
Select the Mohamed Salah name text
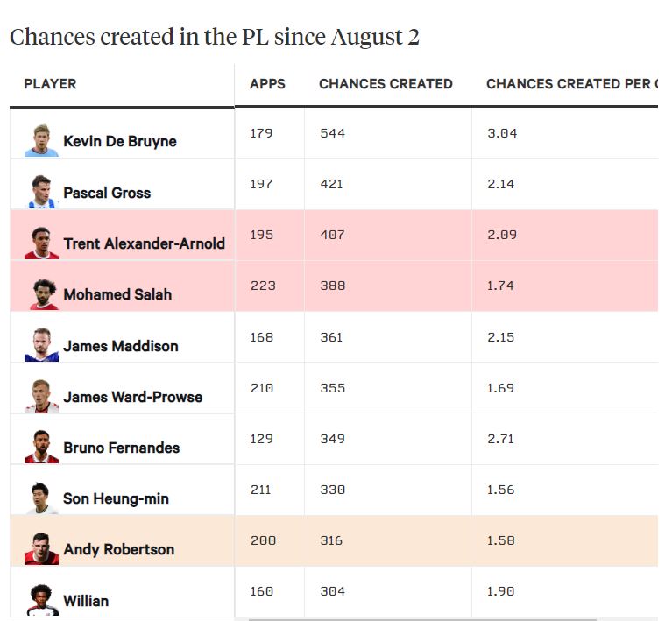click(x=117, y=294)
